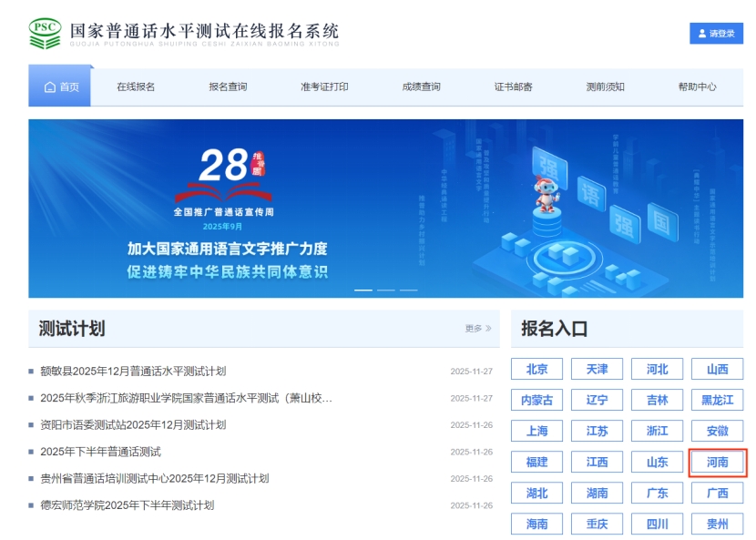The height and width of the screenshot is (540, 756).
Task: Go to 报名查询 tab
Action: [228, 87]
